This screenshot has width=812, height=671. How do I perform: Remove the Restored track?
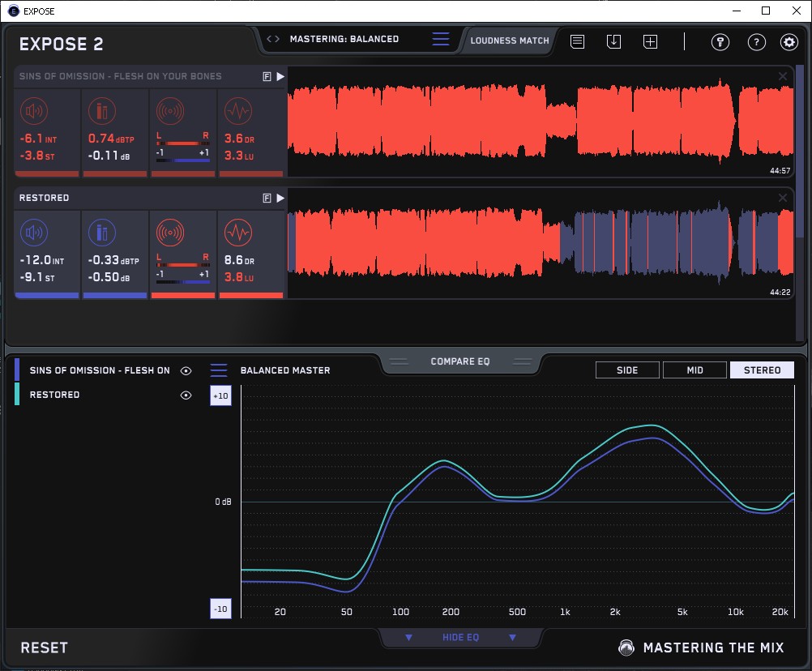coord(783,198)
